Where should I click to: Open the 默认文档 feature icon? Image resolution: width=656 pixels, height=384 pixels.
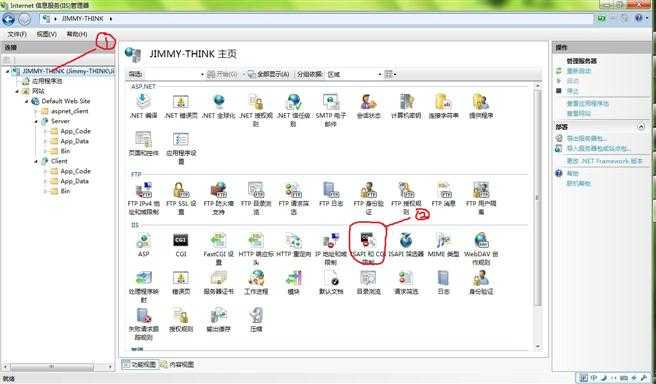[x=331, y=282]
